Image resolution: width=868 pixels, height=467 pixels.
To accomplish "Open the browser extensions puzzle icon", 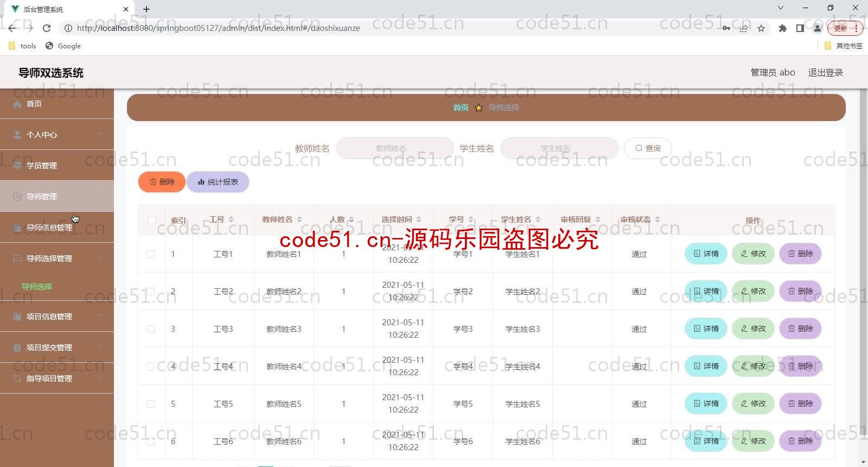I will 782,28.
